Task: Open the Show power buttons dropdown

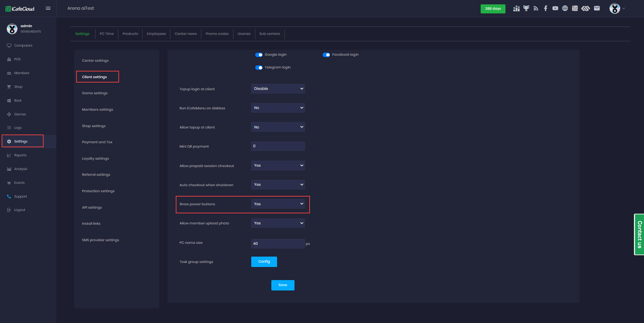Action: (278, 204)
